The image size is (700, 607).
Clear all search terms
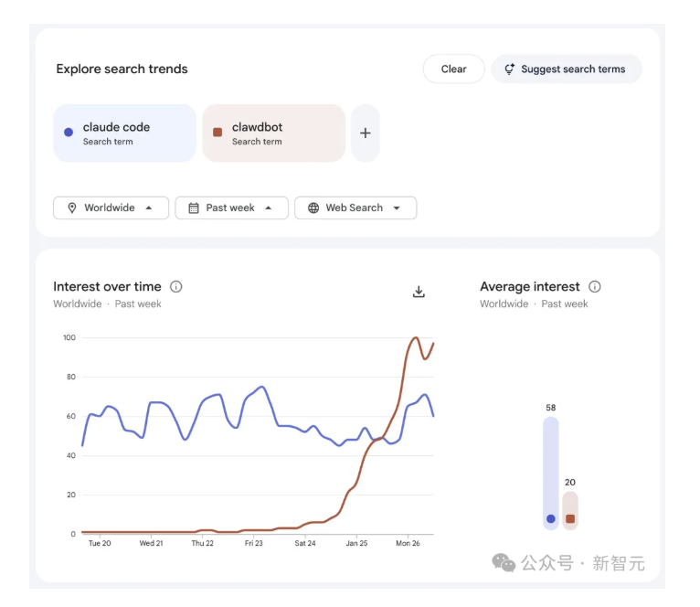[x=453, y=69]
